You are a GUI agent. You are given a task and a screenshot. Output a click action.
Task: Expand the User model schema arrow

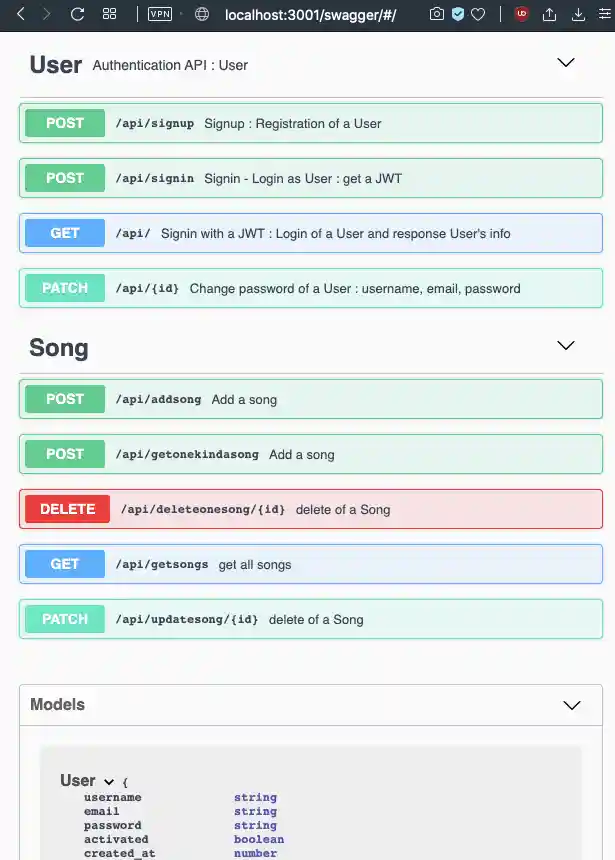(x=109, y=782)
